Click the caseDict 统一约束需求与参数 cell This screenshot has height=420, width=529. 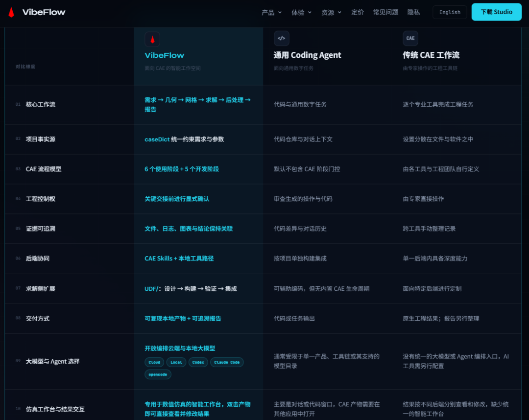click(x=184, y=139)
